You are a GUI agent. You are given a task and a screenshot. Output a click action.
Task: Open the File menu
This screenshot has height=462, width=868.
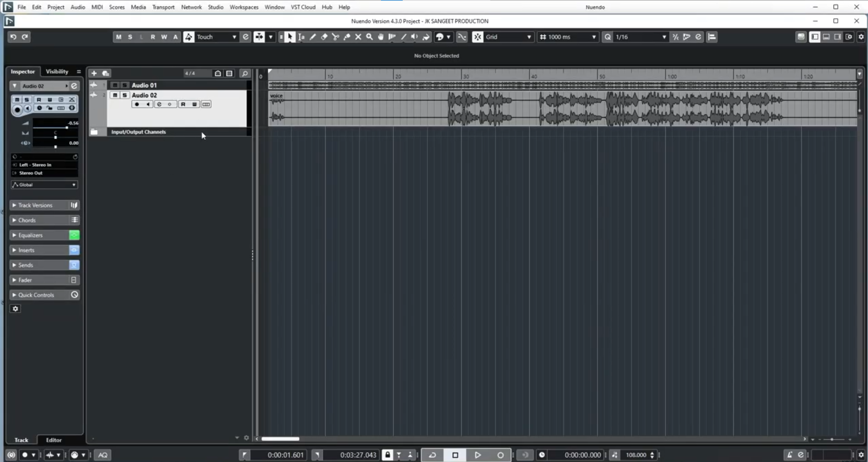[x=21, y=7]
